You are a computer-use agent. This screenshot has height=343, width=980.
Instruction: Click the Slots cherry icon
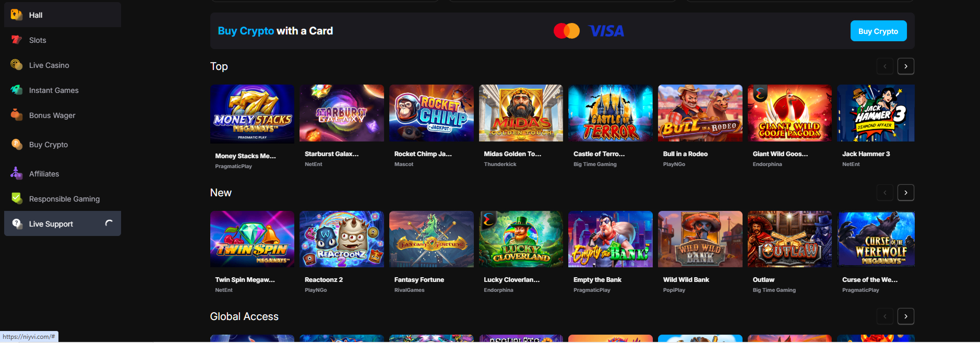click(17, 40)
